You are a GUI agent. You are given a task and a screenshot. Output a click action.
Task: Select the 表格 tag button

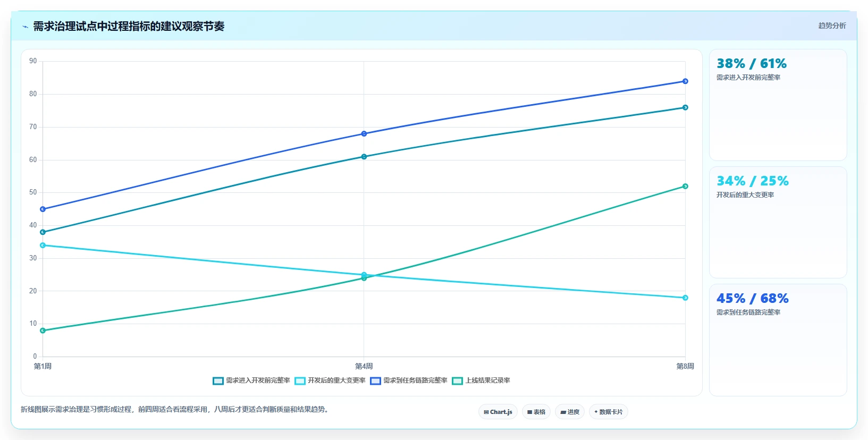point(536,412)
